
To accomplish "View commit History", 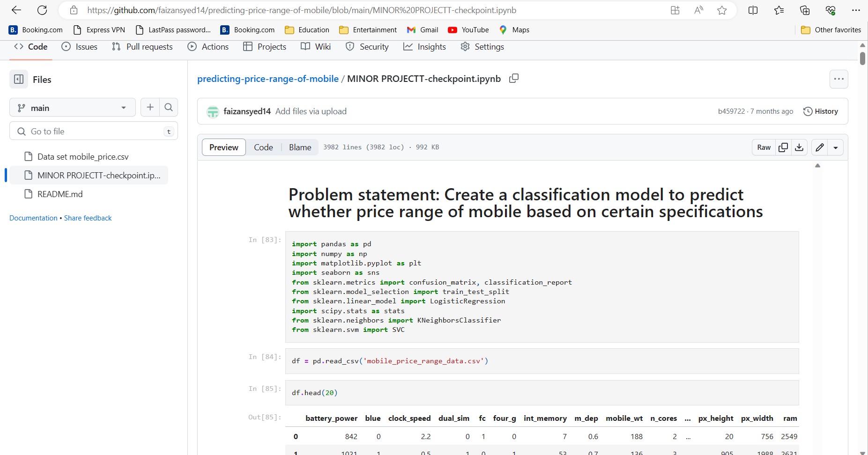I will click(821, 111).
